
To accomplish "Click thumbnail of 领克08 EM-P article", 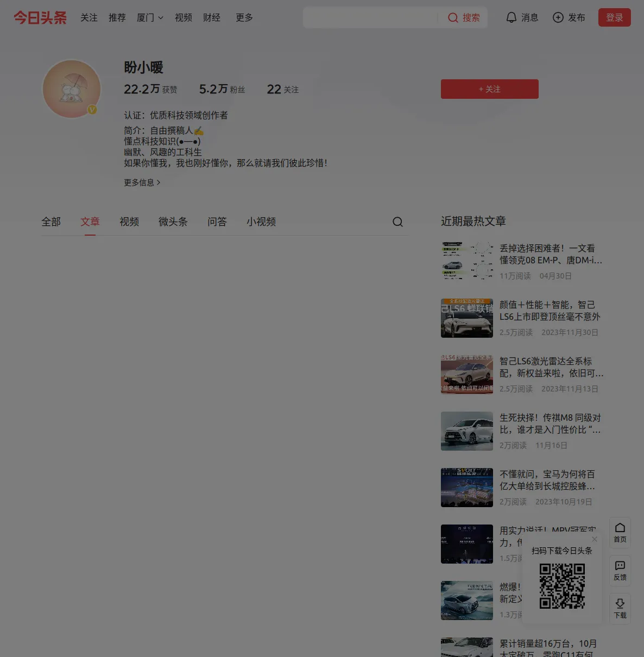I will point(467,262).
